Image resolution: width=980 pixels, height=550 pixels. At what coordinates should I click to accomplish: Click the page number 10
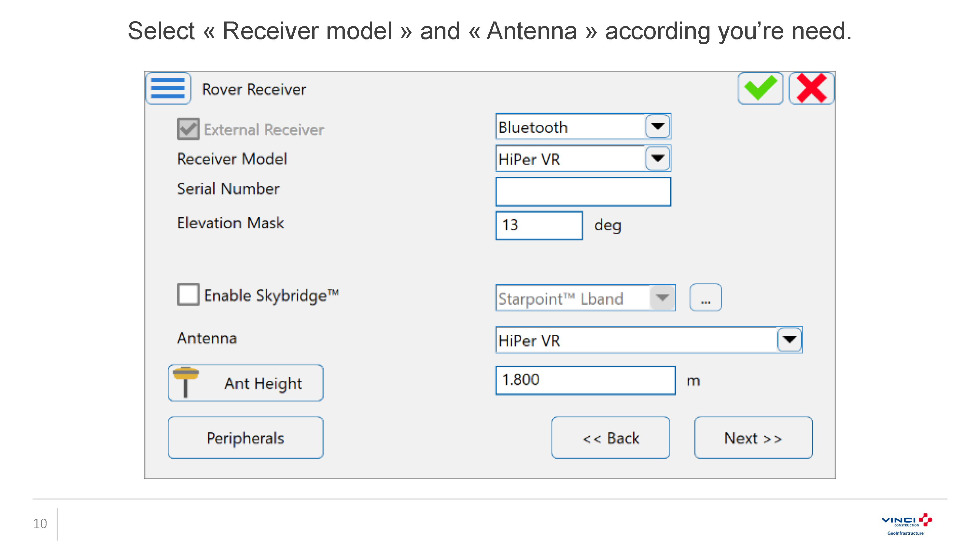pyautogui.click(x=40, y=523)
